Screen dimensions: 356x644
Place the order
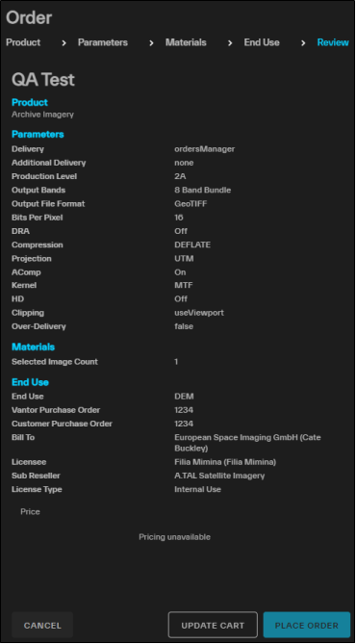coord(307,625)
